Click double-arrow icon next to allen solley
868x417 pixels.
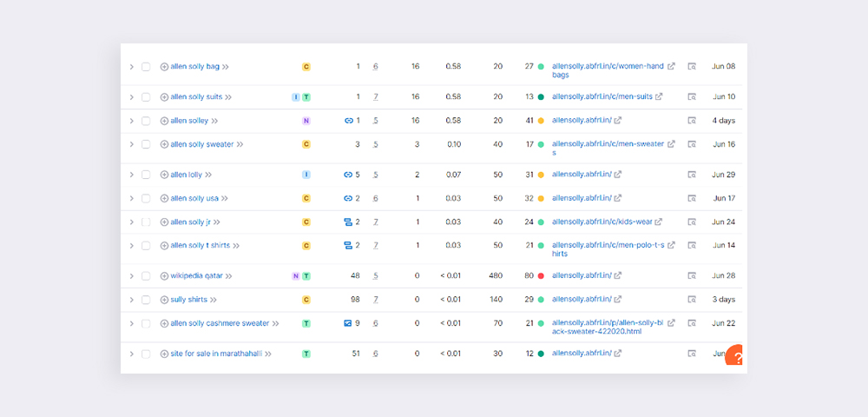pos(214,121)
